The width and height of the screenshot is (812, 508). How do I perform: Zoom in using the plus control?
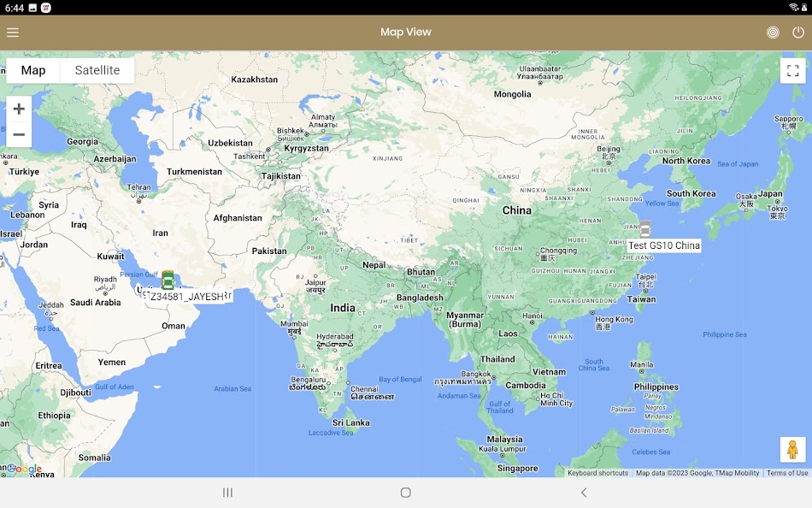point(19,109)
